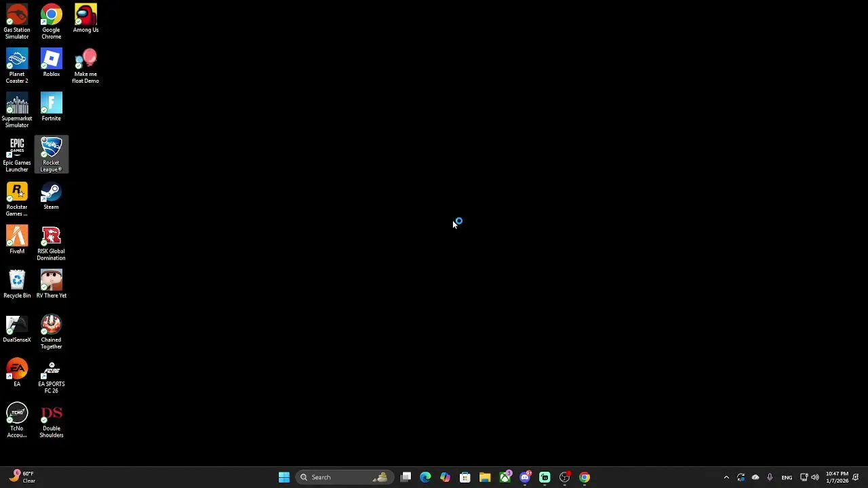Open the clock showing 10:47 PM
This screenshot has height=488, width=868.
tap(837, 477)
